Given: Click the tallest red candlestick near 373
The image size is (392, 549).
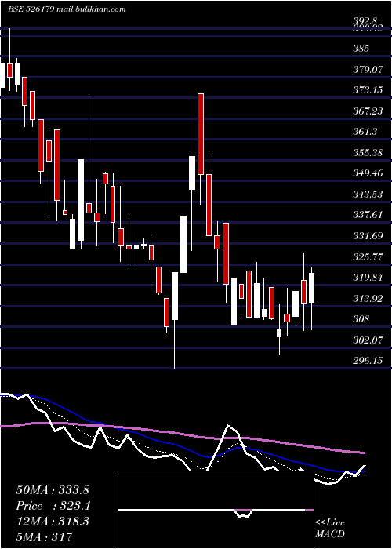Looking at the screenshot, I should coord(201,134).
